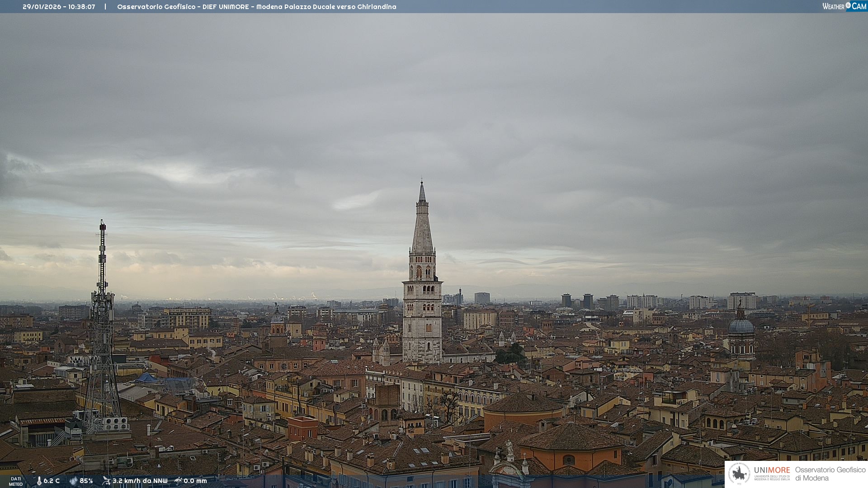Image resolution: width=868 pixels, height=488 pixels.
Task: Click the 0.0 mm precipitation value
Action: pyautogui.click(x=195, y=481)
